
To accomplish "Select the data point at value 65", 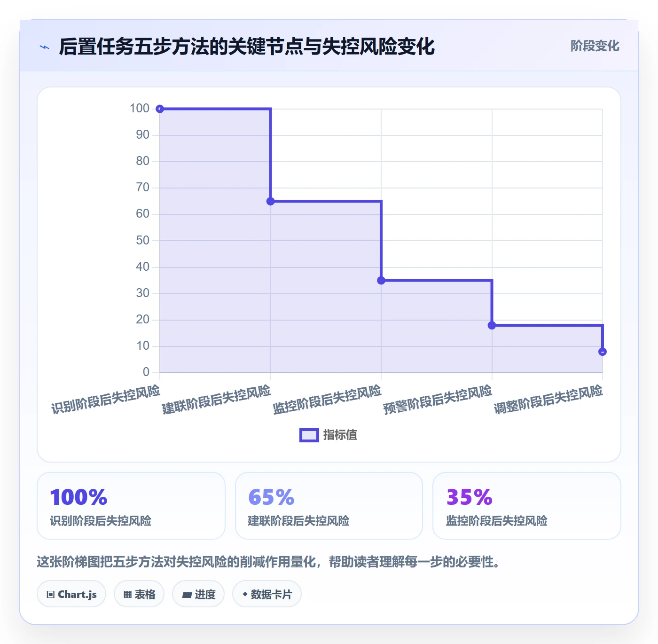I will tap(271, 201).
